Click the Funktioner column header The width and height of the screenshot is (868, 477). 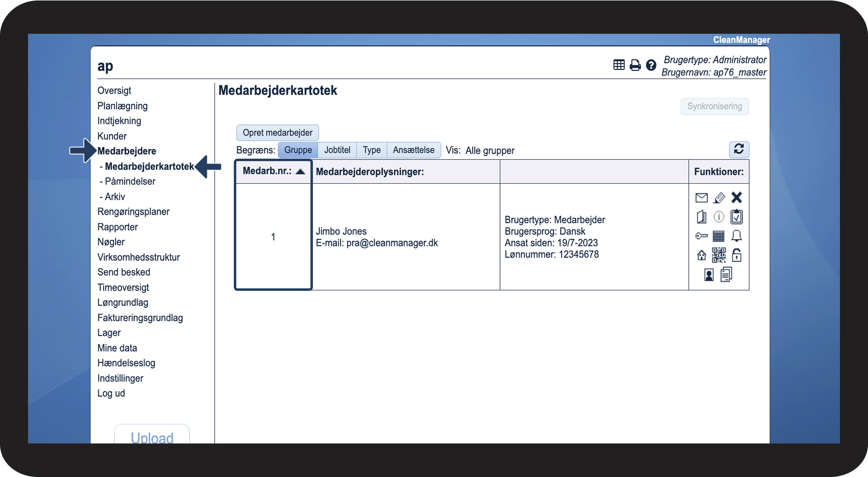719,172
